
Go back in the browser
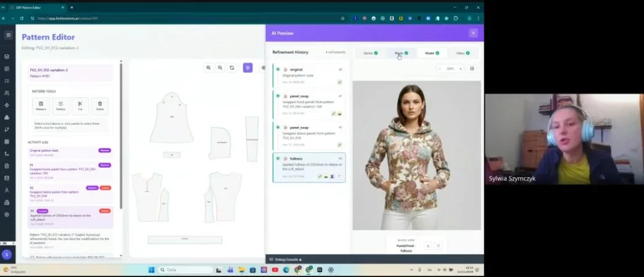(x=3, y=19)
